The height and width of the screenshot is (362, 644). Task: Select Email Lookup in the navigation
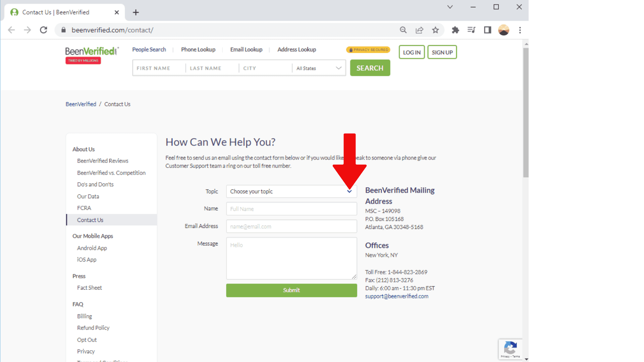246,49
